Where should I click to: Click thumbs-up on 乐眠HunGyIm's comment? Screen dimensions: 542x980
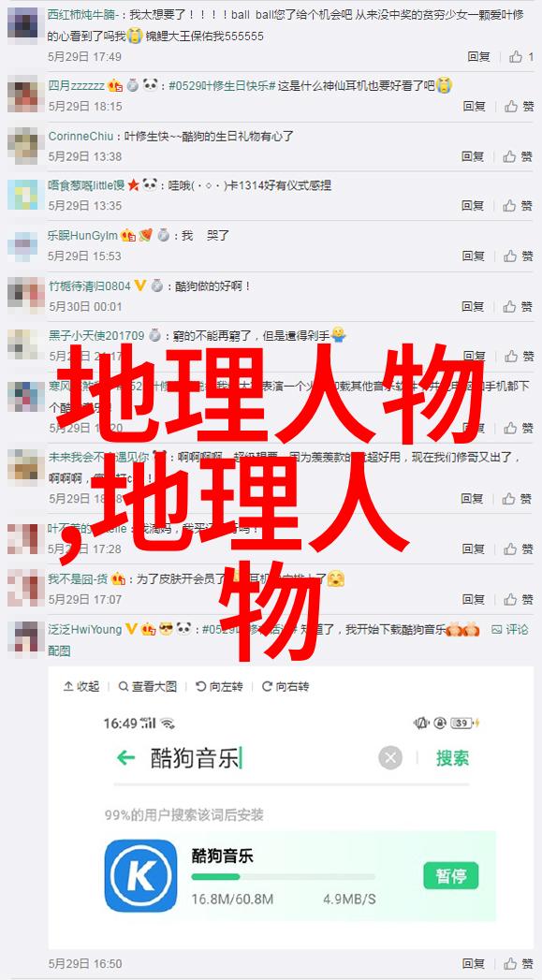[519, 256]
